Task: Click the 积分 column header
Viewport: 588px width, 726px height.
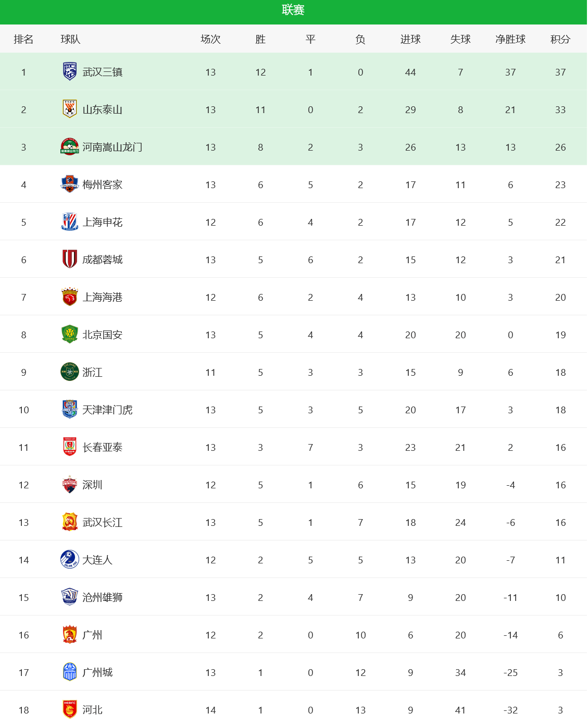Action: (560, 39)
